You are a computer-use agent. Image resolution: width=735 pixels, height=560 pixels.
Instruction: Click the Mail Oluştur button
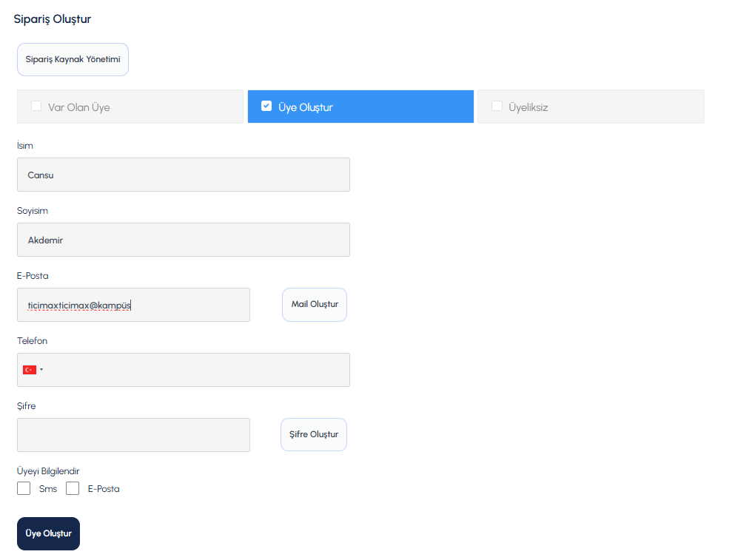[x=315, y=305]
